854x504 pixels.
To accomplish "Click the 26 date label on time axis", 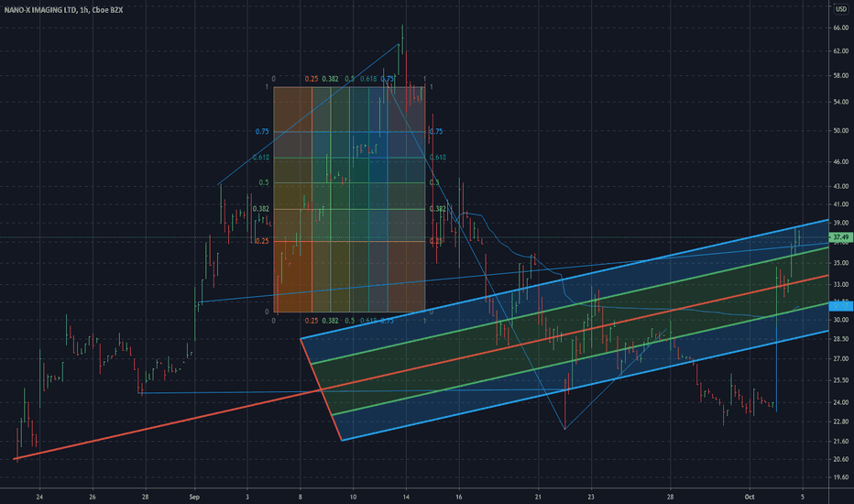I will click(92, 497).
